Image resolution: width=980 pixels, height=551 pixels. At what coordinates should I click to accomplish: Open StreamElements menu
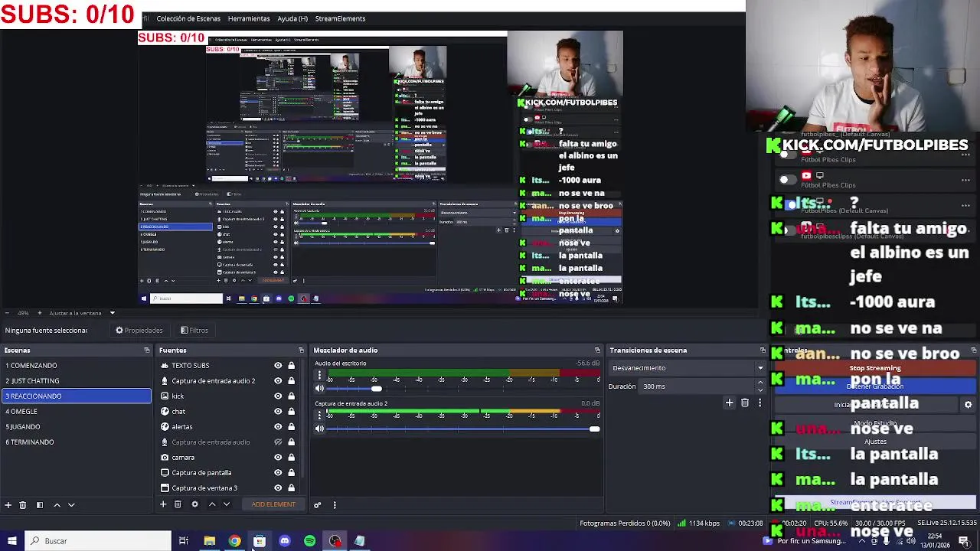tap(340, 18)
